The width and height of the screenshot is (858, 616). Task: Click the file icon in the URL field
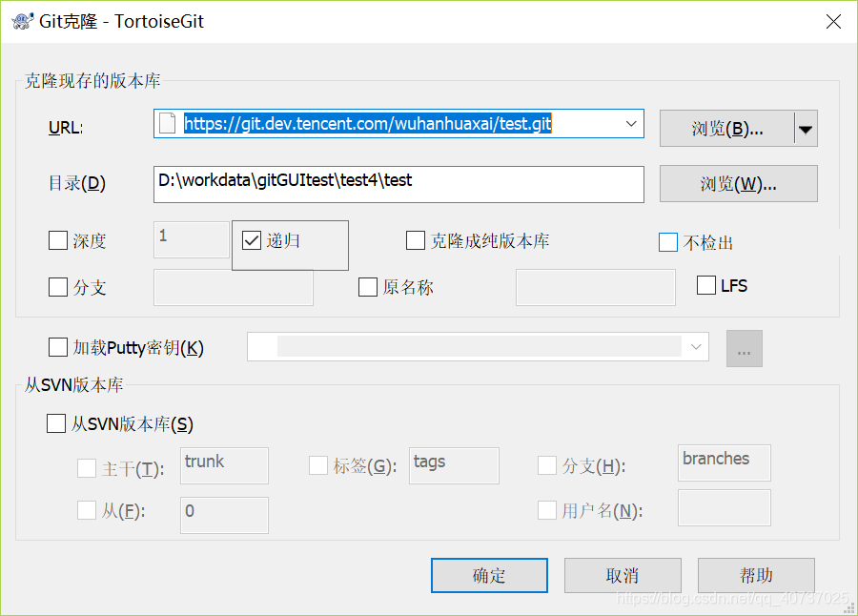coord(167,123)
